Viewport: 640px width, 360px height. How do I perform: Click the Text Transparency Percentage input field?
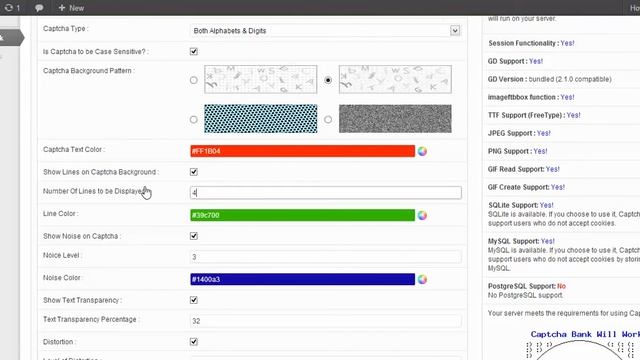click(326, 321)
